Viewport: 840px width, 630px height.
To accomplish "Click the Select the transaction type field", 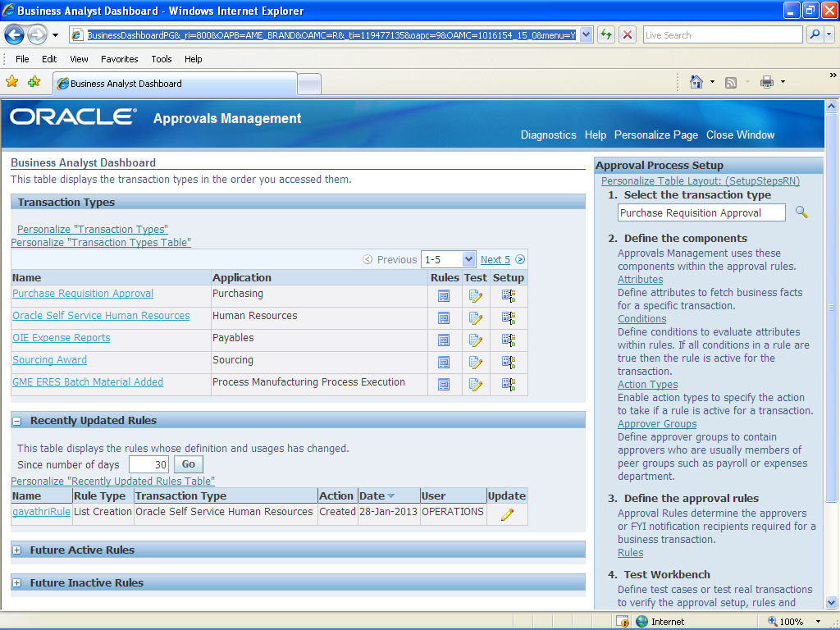I will click(x=701, y=212).
